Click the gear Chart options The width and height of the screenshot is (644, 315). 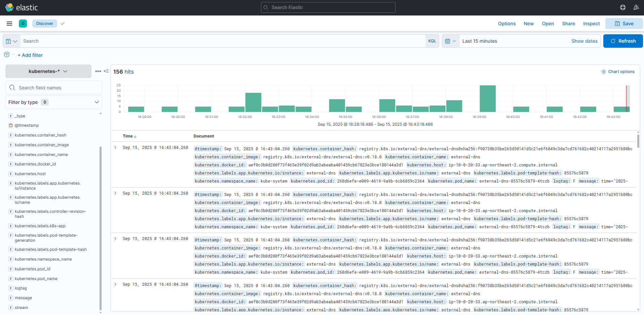[618, 72]
